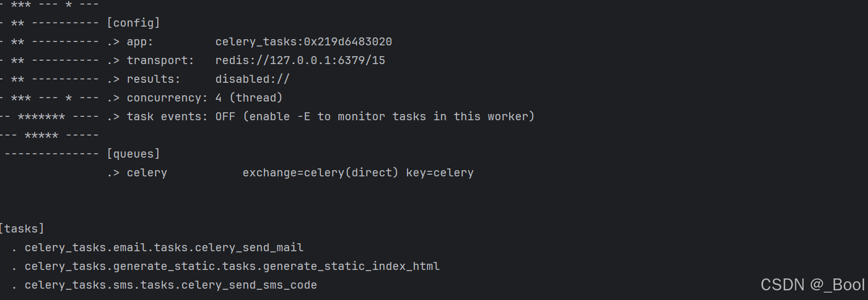
Task: Click the generate_static_index_html task line
Action: point(232,267)
